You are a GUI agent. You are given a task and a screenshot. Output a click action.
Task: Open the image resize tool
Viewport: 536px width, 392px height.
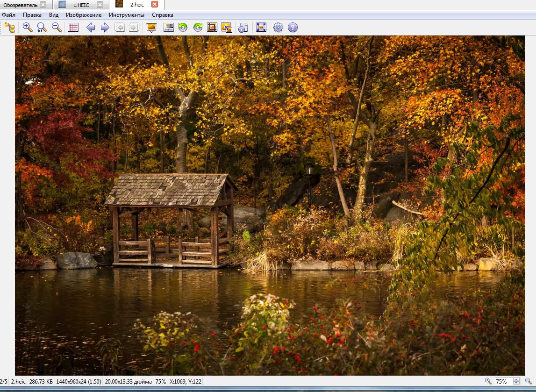coord(226,28)
